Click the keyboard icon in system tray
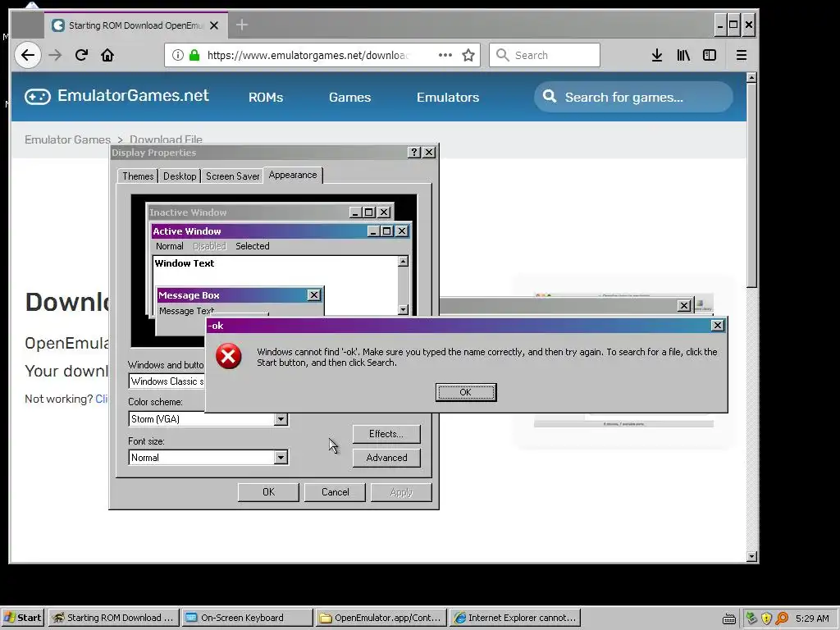The image size is (840, 630). click(729, 619)
